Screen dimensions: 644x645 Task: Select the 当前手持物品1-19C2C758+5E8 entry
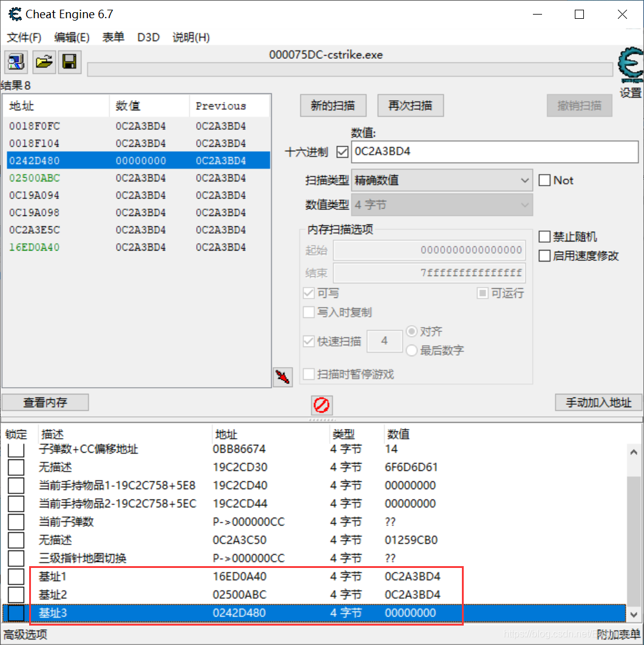point(117,485)
